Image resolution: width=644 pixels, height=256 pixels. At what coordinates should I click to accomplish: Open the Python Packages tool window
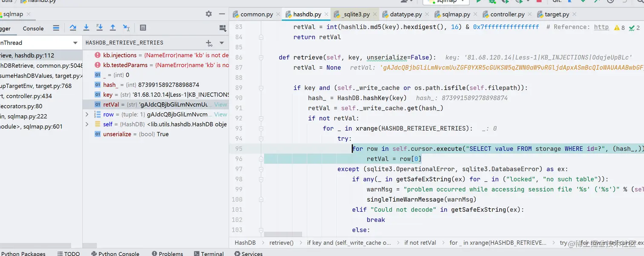tap(23, 253)
